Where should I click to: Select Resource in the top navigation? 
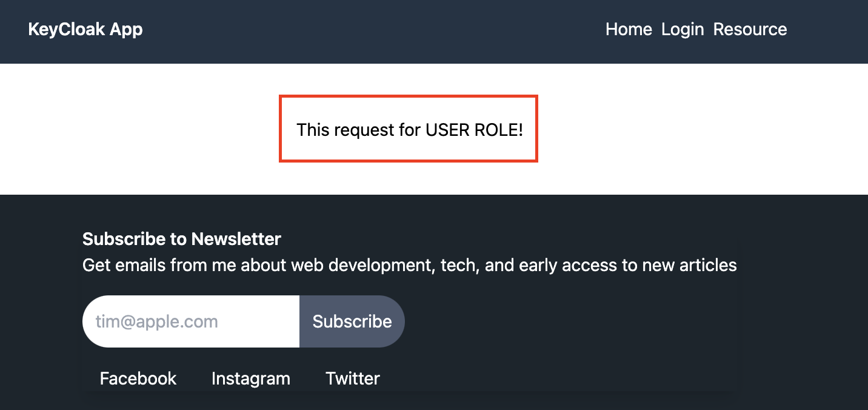750,29
